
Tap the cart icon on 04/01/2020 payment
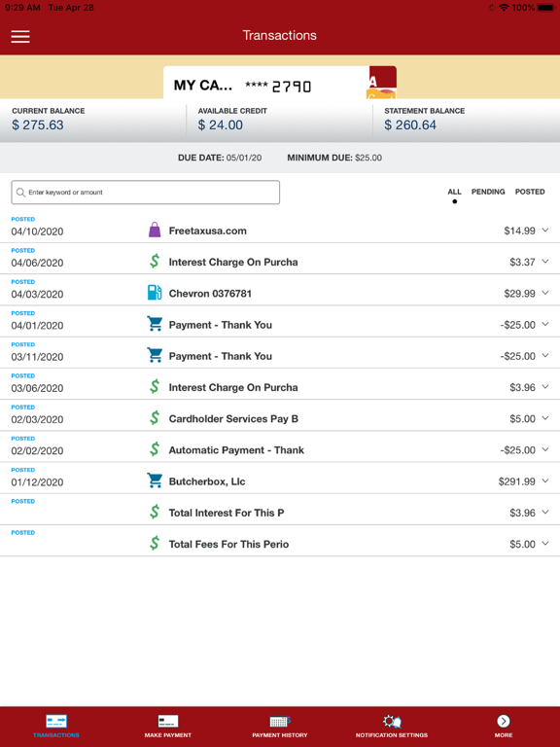[x=155, y=324]
